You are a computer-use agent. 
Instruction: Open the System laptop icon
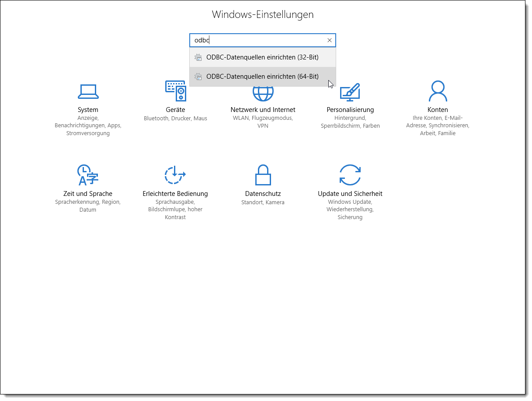click(x=88, y=91)
